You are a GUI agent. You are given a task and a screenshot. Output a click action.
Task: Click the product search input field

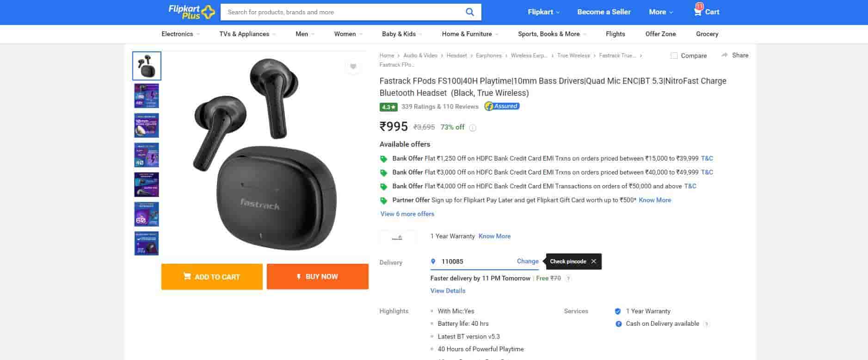pos(342,12)
